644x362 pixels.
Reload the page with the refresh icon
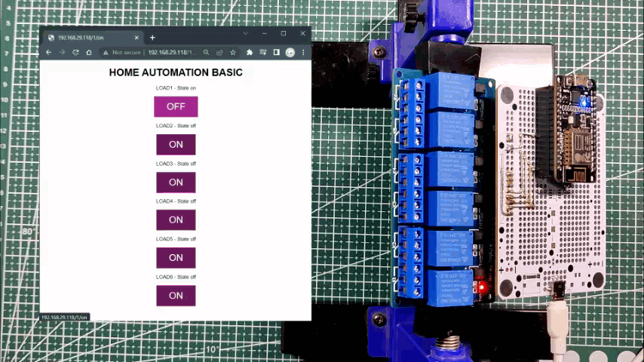75,53
